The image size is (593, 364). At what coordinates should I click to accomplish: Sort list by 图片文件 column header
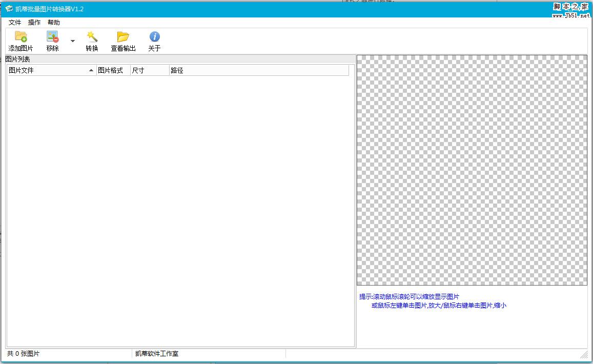(x=52, y=70)
